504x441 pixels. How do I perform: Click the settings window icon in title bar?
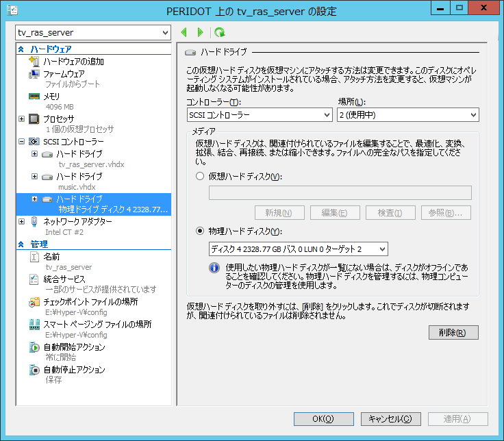(12, 10)
